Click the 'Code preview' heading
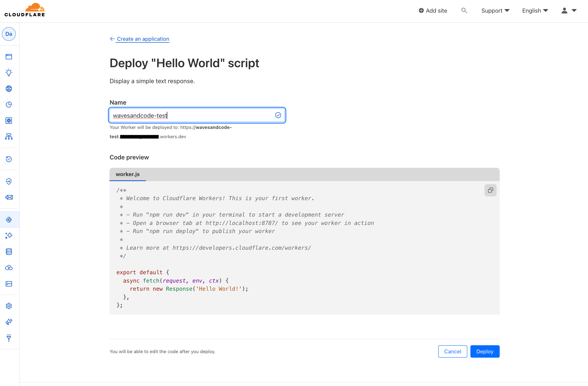The width and height of the screenshot is (588, 386). pyautogui.click(x=129, y=157)
